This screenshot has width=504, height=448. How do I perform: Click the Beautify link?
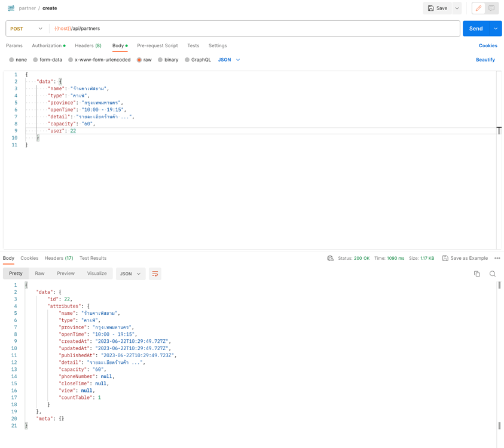coord(485,60)
